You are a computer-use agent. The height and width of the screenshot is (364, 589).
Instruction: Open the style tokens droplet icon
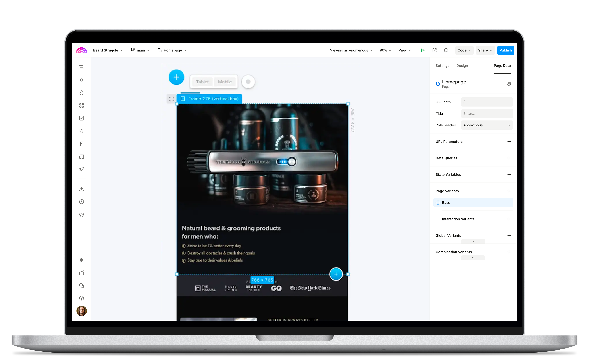tap(81, 93)
